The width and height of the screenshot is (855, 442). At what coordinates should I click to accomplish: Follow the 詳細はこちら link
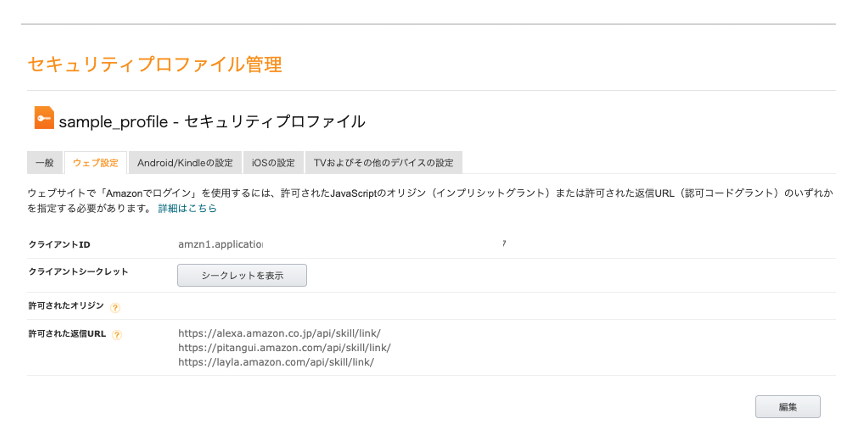coord(187,209)
